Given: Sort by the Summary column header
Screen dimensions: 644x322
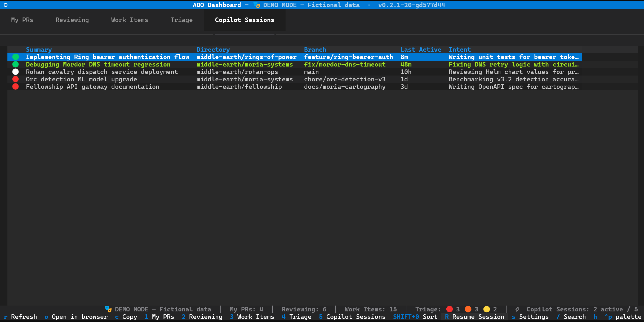Looking at the screenshot, I should [39, 50].
